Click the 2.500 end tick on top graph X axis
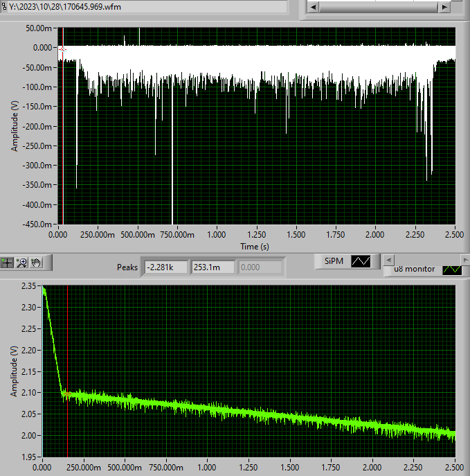 455,235
